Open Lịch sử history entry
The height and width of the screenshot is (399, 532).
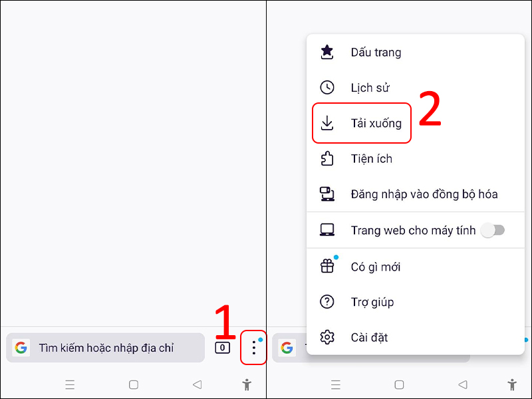[415, 88]
